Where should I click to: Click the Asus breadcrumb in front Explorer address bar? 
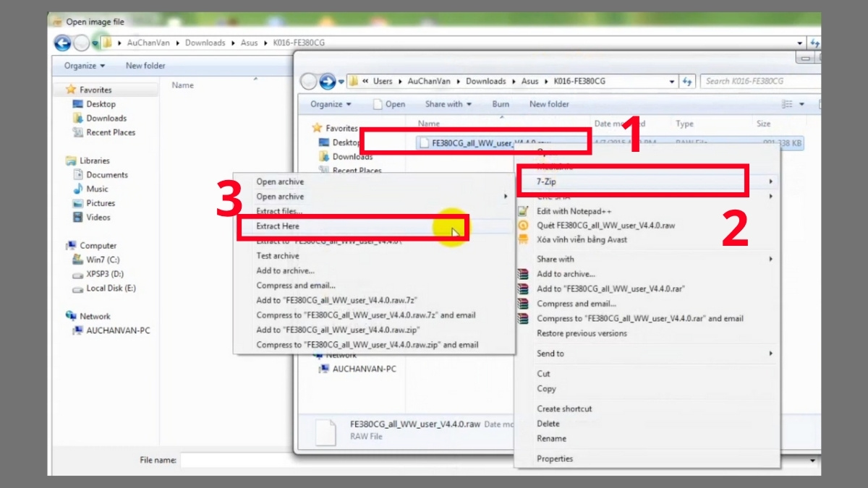[x=529, y=82]
